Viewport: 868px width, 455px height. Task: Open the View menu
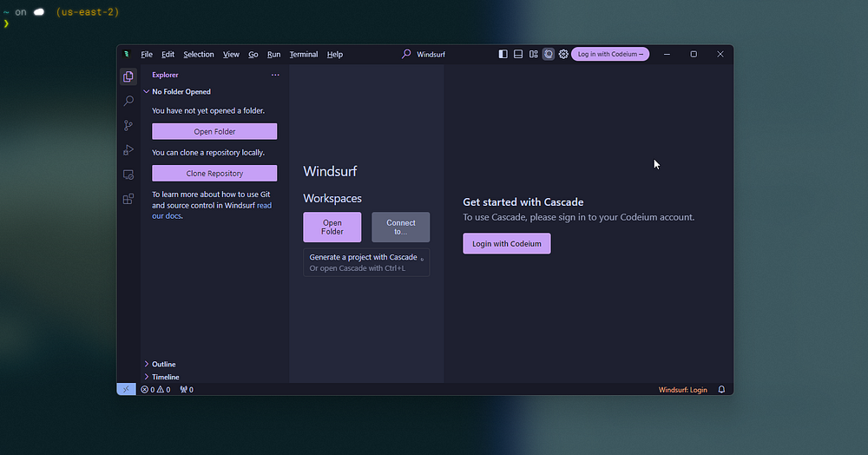pyautogui.click(x=231, y=54)
